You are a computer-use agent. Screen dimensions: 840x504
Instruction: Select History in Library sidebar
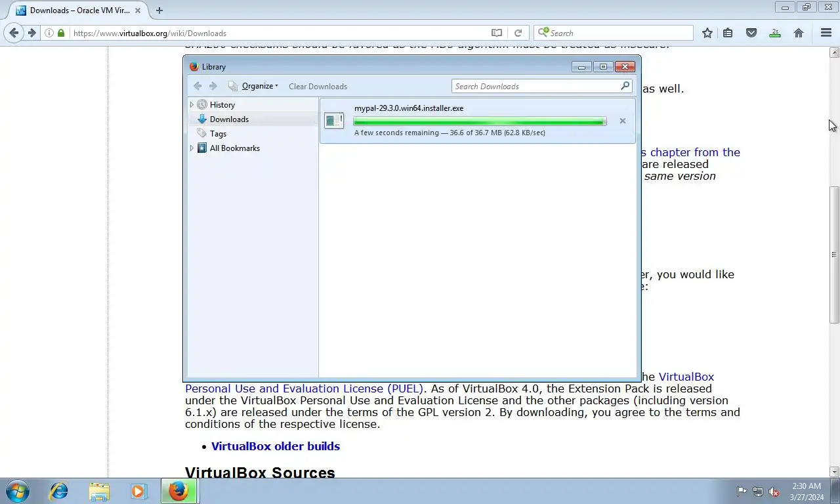222,105
